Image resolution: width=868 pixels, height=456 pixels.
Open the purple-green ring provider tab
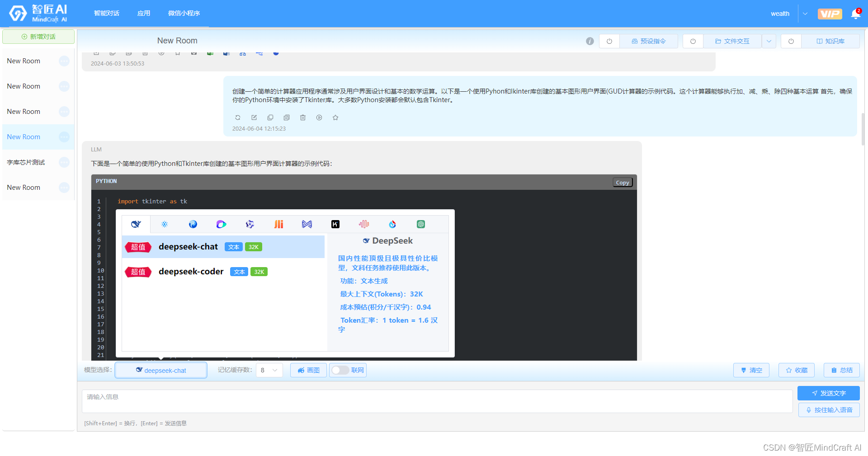click(221, 224)
